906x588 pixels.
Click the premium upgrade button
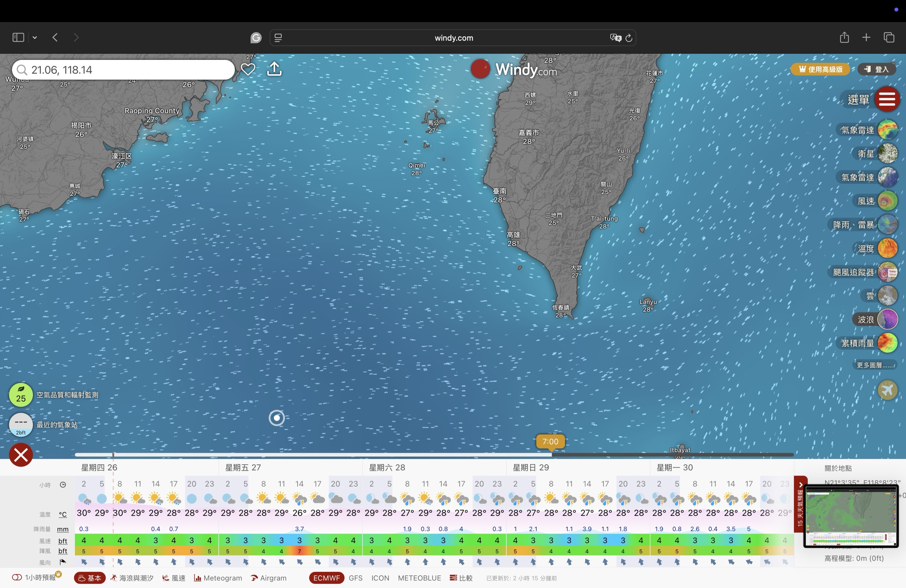[820, 69]
